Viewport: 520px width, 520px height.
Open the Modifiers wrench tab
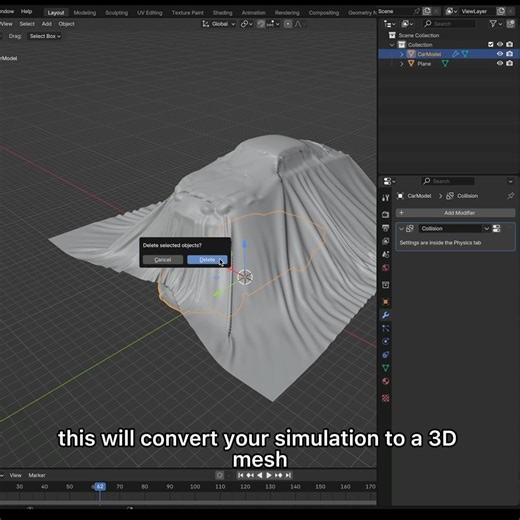point(386,315)
